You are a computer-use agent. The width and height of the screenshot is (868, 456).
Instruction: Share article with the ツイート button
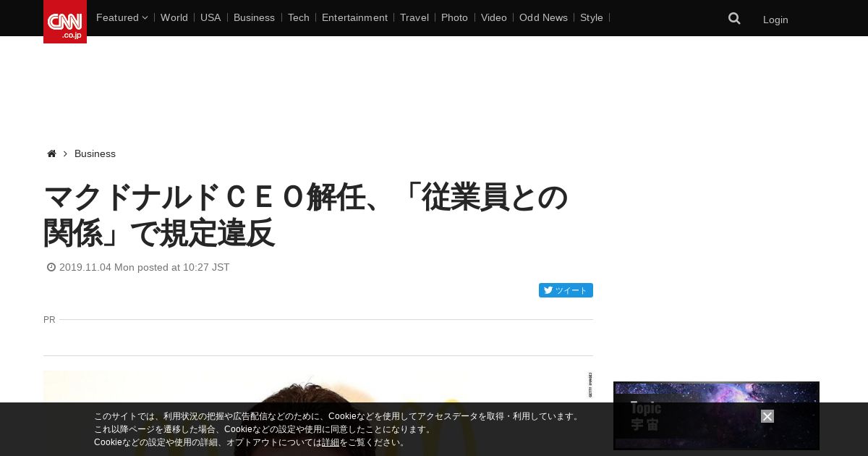[x=566, y=290]
